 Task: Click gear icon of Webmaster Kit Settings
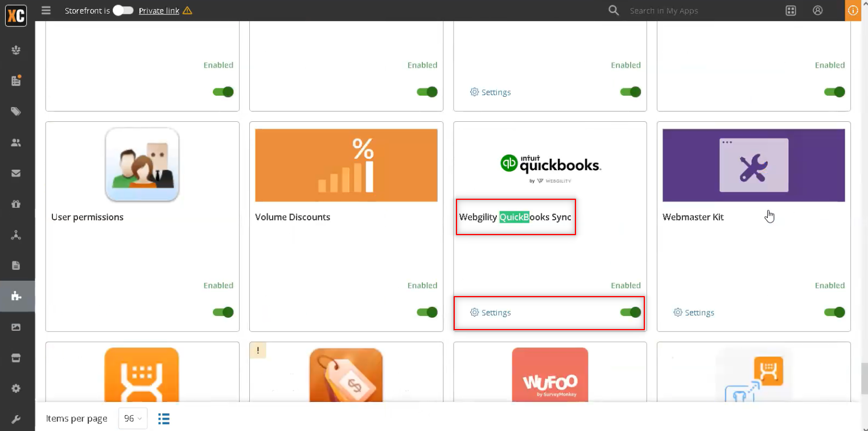[678, 312]
